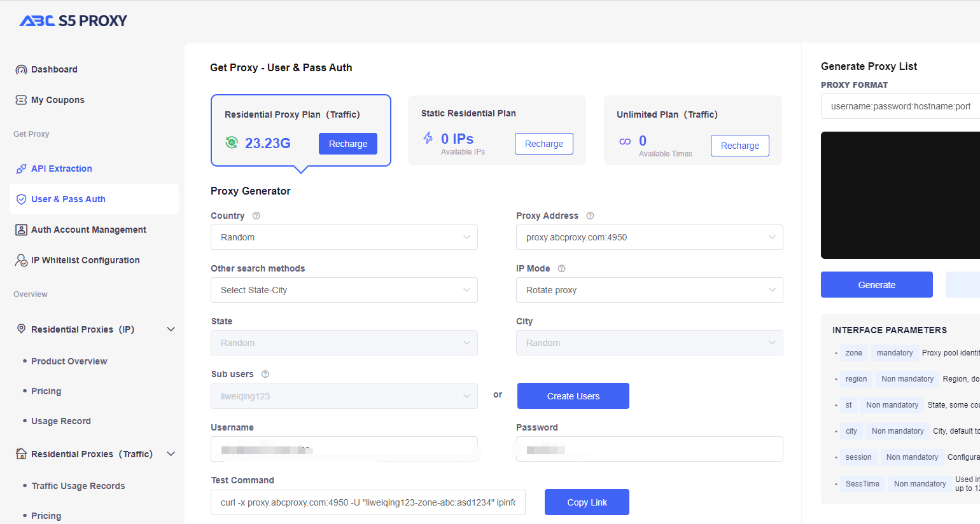
Task: Click the User & Pass Auth shield icon
Action: click(21, 199)
